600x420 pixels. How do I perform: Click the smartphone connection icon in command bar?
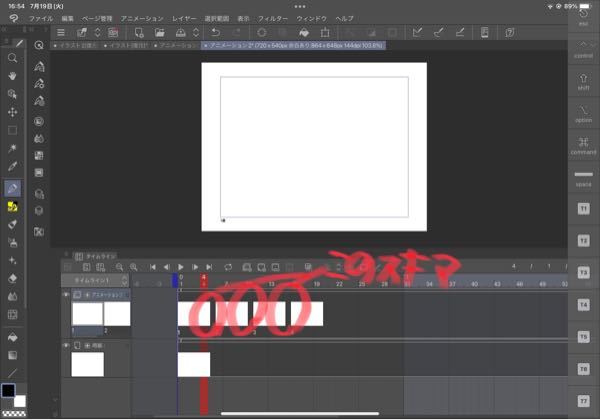[x=484, y=33]
